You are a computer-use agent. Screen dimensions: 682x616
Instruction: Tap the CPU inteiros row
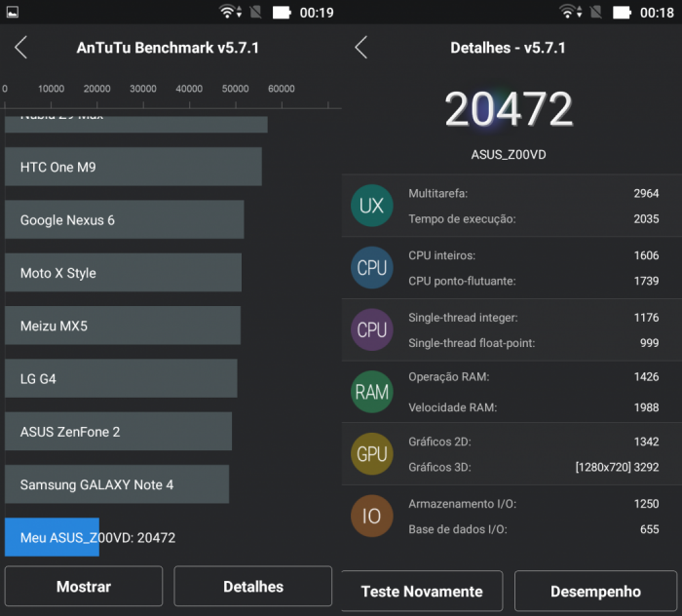tap(533, 255)
